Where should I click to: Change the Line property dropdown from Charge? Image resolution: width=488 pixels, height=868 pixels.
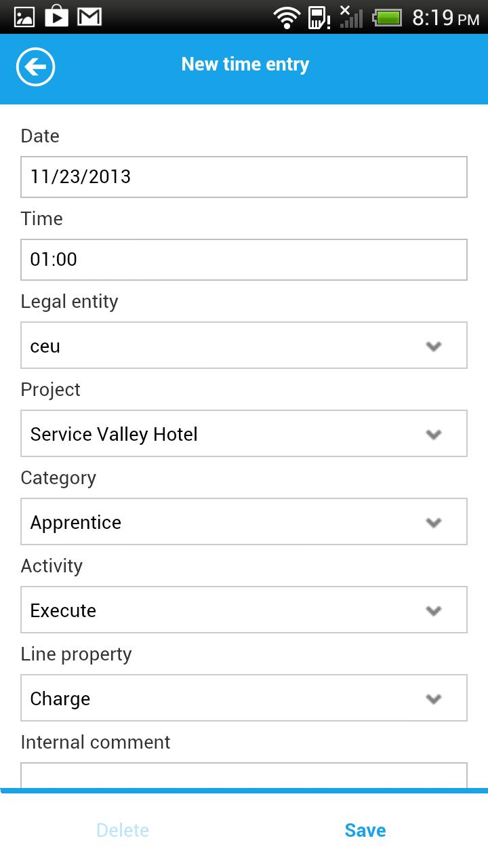(243, 698)
